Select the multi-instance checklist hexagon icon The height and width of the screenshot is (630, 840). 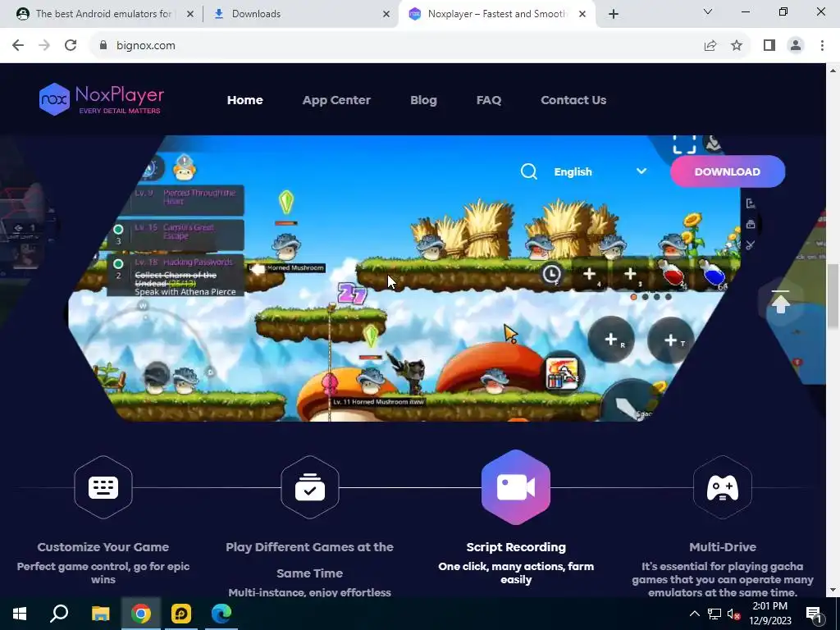tap(309, 487)
